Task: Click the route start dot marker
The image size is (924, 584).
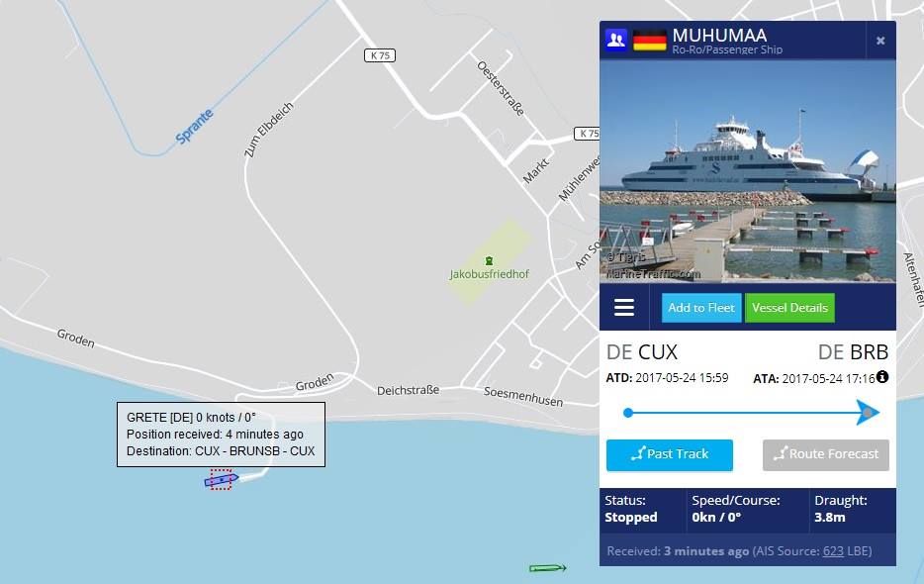Action: [628, 413]
